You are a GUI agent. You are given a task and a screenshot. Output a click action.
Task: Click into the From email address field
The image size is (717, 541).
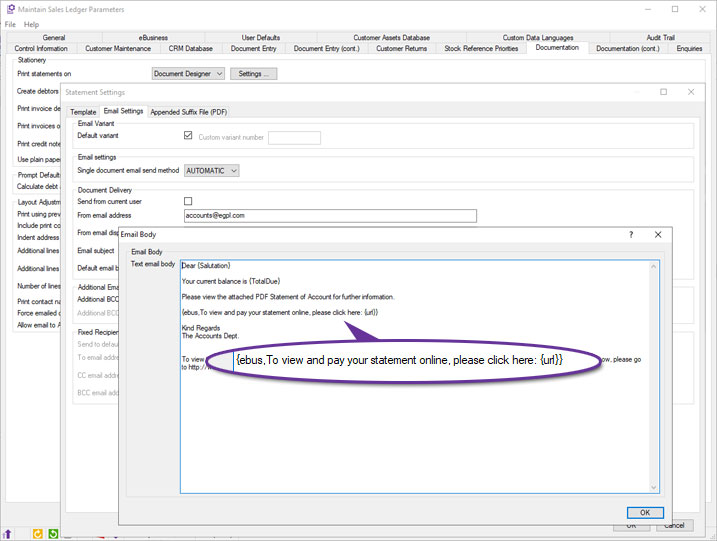329,215
